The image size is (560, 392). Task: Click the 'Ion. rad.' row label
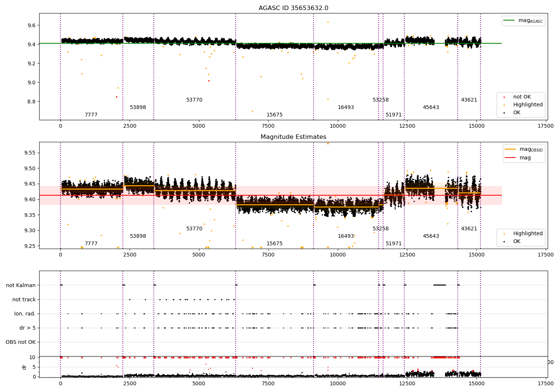tap(25, 314)
